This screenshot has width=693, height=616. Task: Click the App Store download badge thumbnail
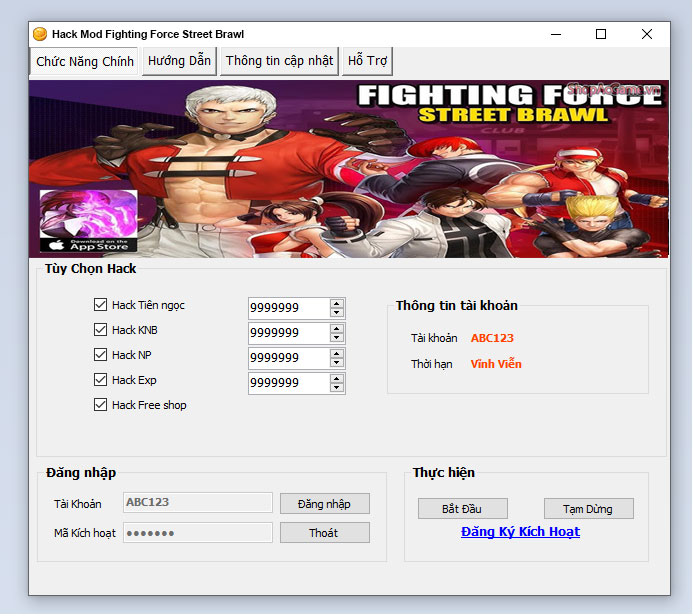pos(88,221)
